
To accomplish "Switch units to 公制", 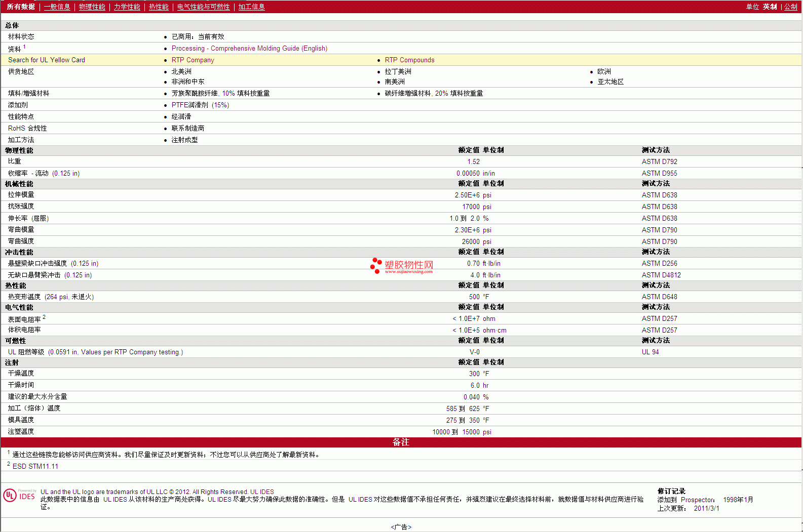I will 791,7.
